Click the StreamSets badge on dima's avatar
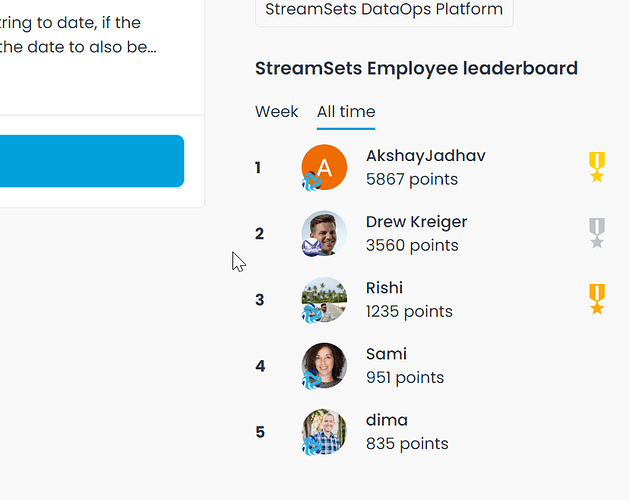Image resolution: width=629 pixels, height=500 pixels. [312, 446]
